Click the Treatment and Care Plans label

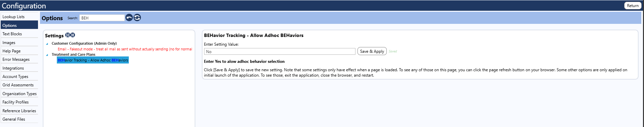click(x=73, y=54)
